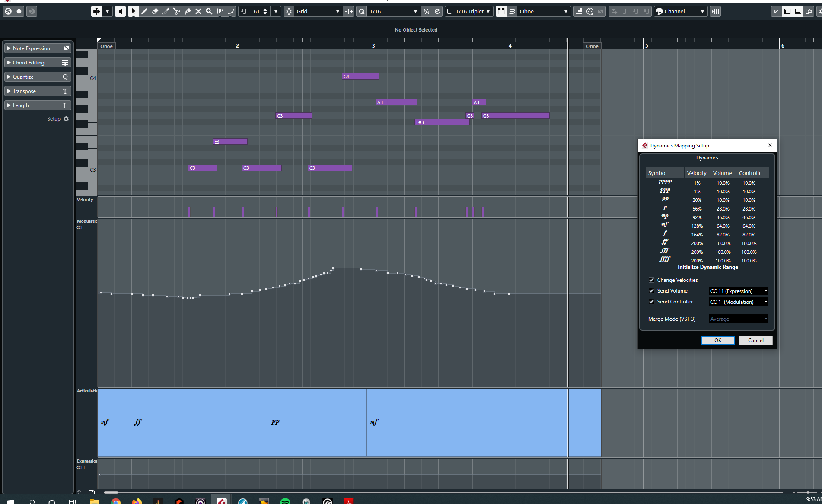Screen dimensions: 822x504
Task: Select the C4 note in piano roll
Action: tap(360, 77)
